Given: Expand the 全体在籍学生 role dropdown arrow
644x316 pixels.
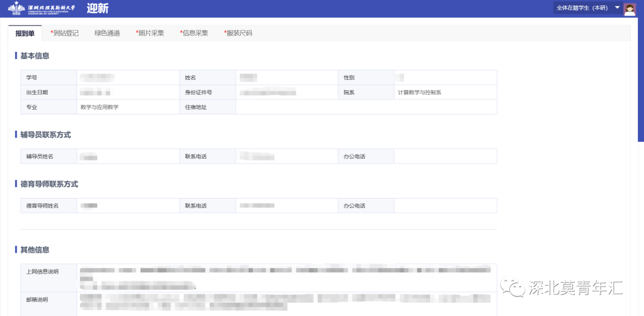Looking at the screenshot, I should [x=617, y=8].
